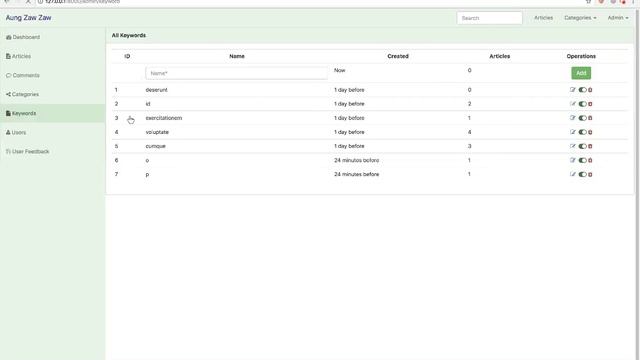The width and height of the screenshot is (640, 360).
Task: Toggle the deserunt keyword status switch
Action: (582, 90)
